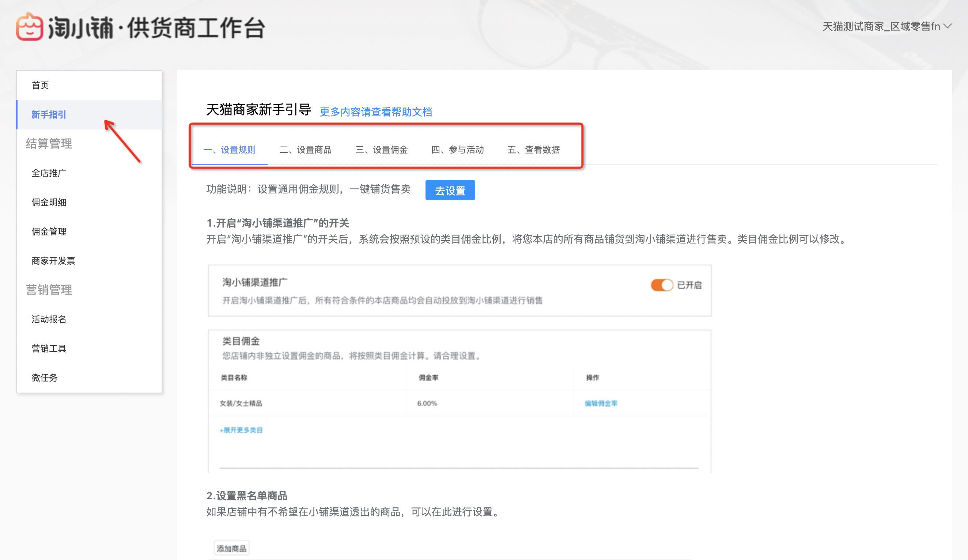
Task: Click the 编辑佣金率 link for 女装/女士精品
Action: 601,403
